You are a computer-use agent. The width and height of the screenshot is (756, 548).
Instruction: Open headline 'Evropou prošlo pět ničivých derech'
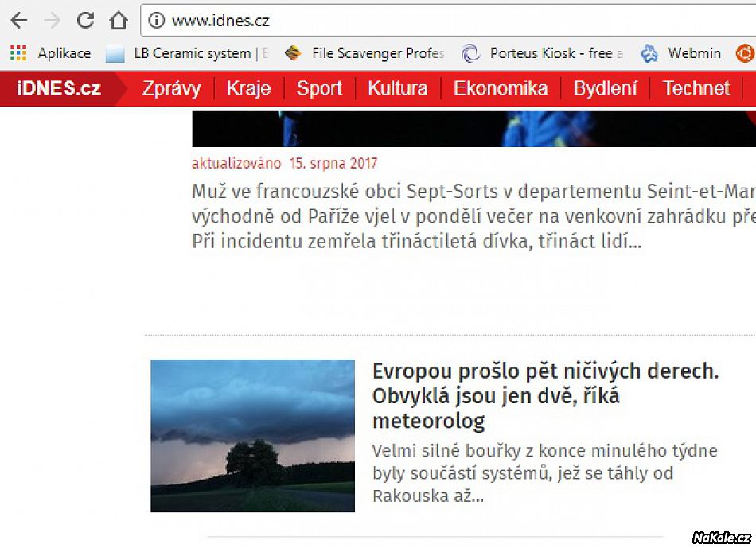coord(545,396)
